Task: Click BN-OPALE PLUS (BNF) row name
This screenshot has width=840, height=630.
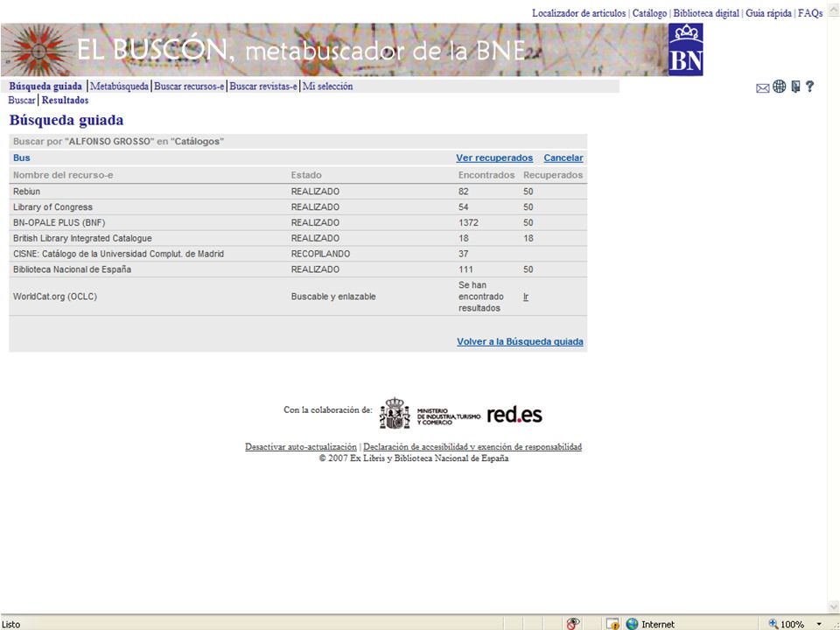Action: coord(59,223)
